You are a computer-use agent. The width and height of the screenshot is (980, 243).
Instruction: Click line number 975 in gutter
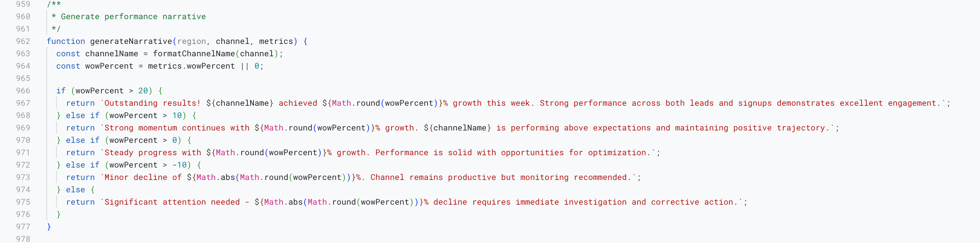(23, 202)
